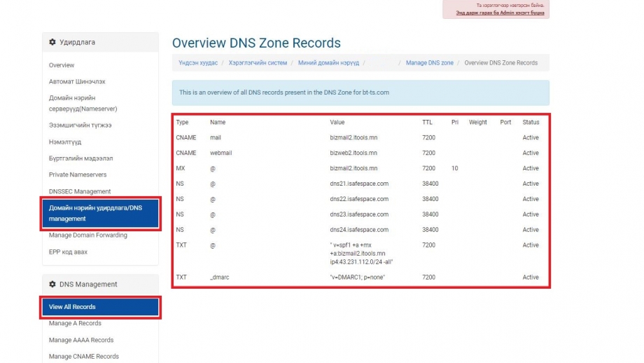
Task: Click dns22.isafespace.com value
Action: pyautogui.click(x=359, y=199)
